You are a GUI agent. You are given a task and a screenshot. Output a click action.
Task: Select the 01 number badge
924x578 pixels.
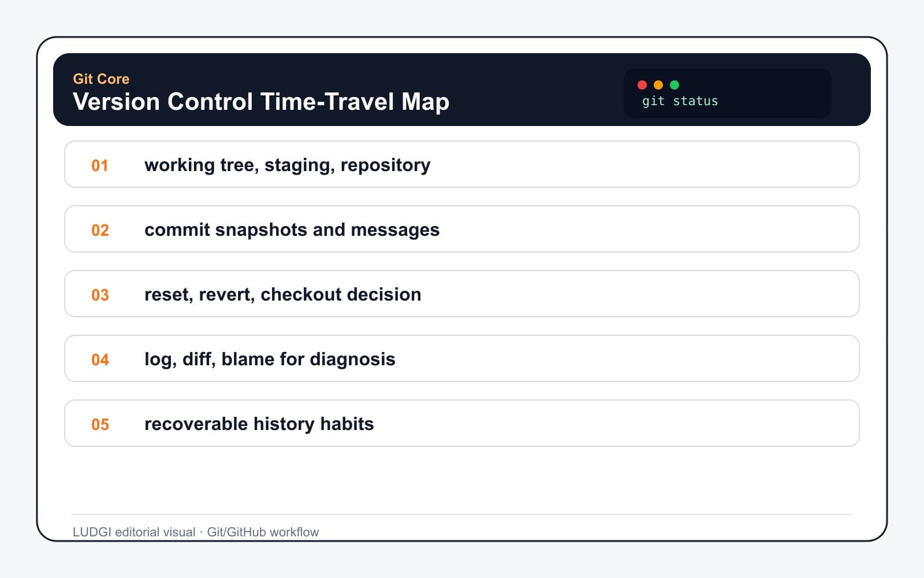(100, 165)
